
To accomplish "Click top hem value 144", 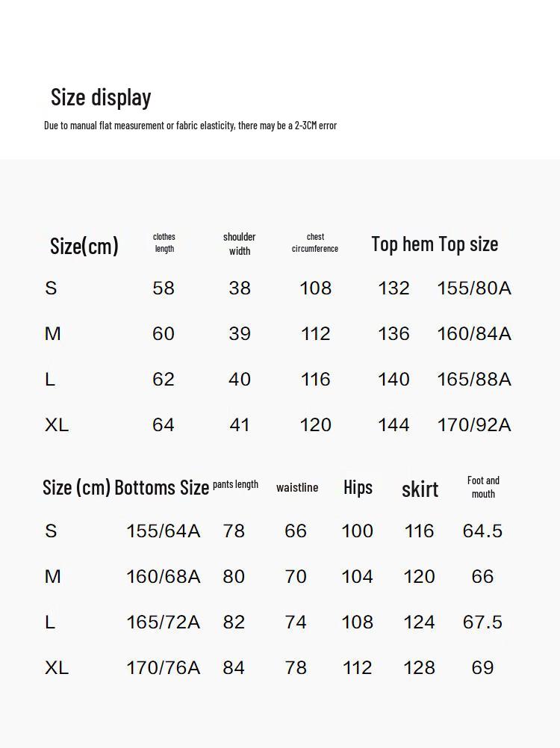I will tap(393, 424).
